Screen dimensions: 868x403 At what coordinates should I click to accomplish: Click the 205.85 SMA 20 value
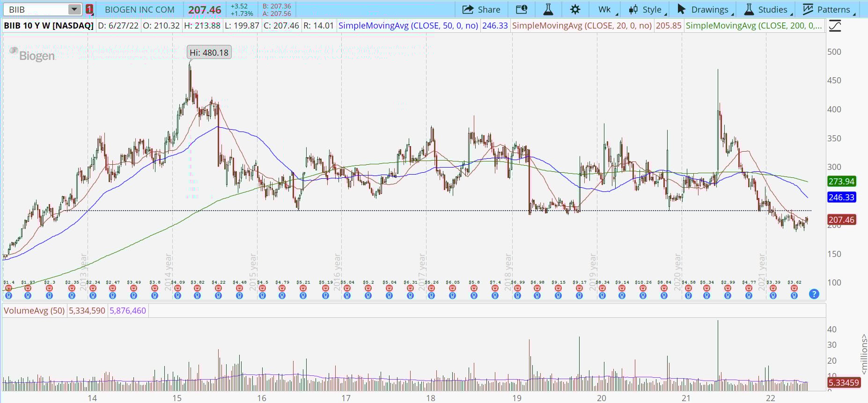coord(669,26)
